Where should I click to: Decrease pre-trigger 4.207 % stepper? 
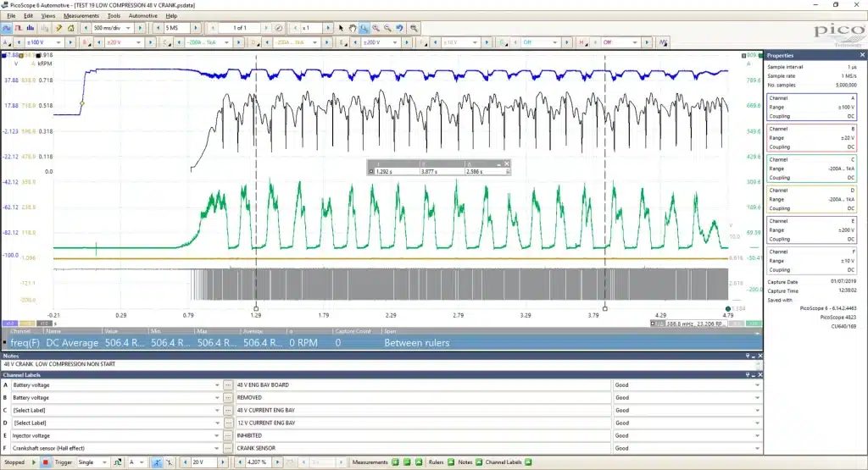tap(241, 462)
